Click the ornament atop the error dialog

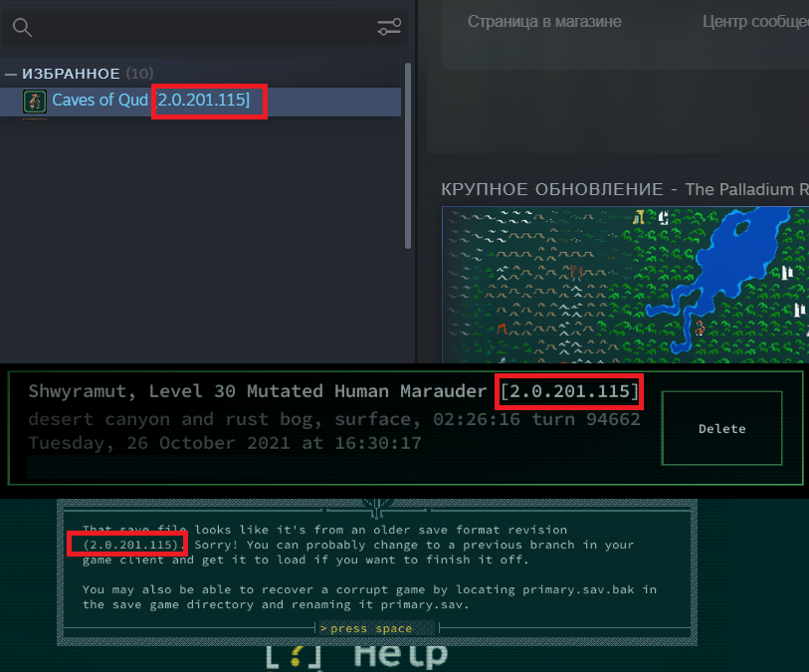click(x=377, y=507)
